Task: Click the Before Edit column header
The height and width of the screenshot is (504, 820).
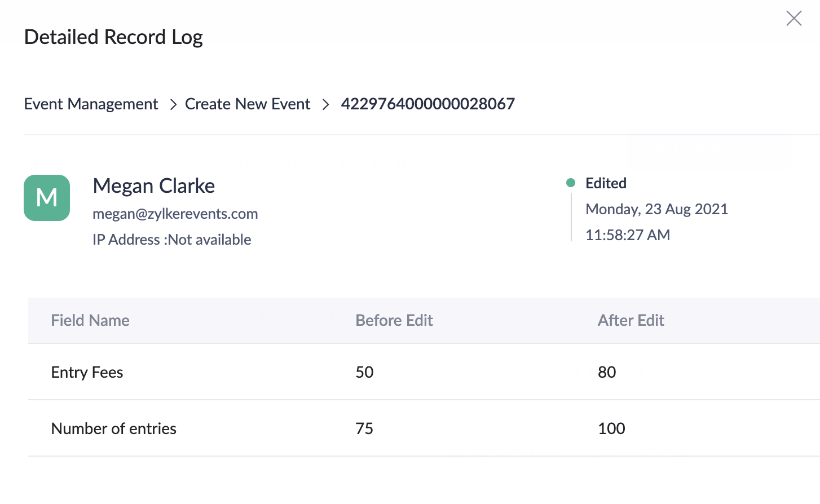Action: pos(394,320)
